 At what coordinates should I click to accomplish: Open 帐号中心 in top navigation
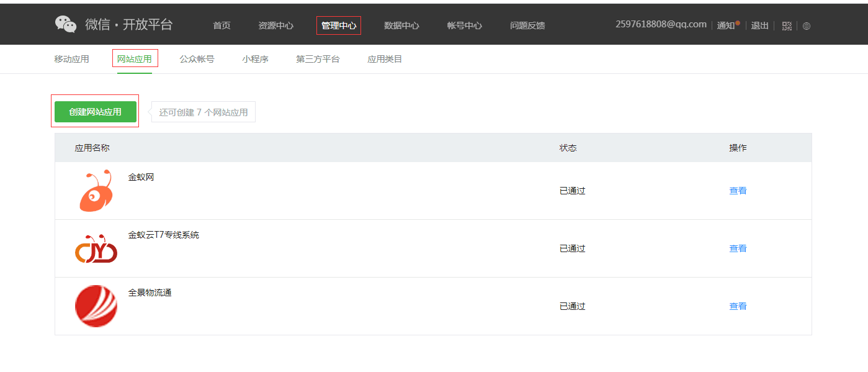[x=465, y=25]
